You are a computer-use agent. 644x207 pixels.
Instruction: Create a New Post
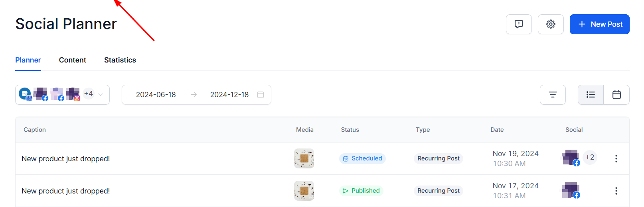[599, 24]
